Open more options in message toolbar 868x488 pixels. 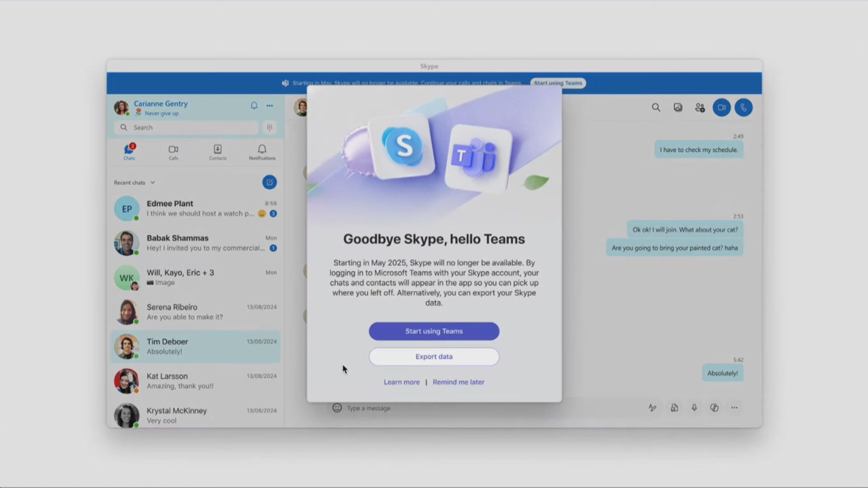point(734,408)
